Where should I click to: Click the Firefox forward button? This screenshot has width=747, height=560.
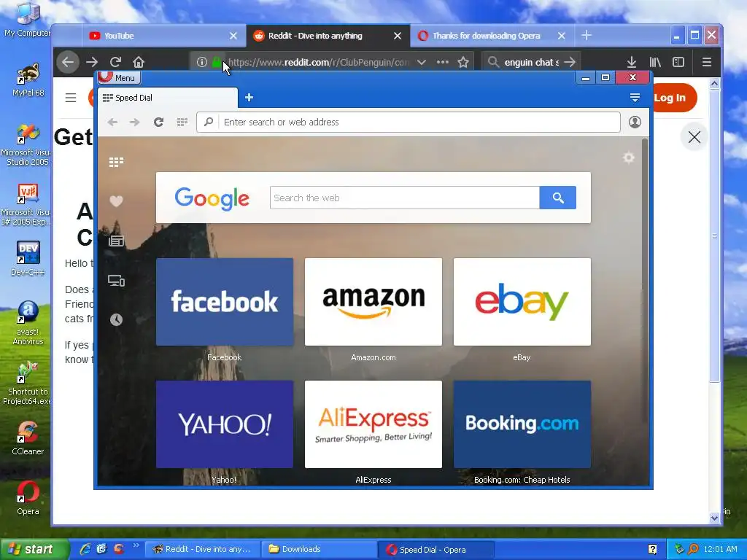[92, 62]
